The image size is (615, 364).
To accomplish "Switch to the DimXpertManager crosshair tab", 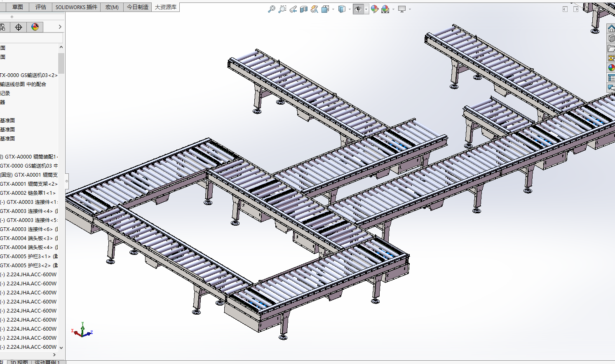I will point(19,27).
